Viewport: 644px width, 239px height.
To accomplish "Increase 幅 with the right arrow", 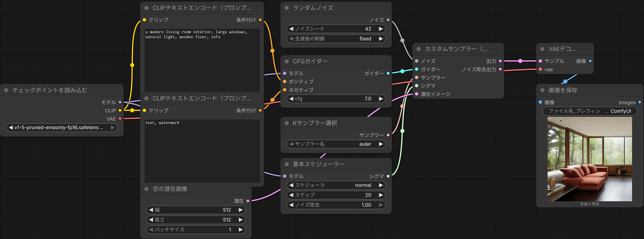I will tap(241, 210).
